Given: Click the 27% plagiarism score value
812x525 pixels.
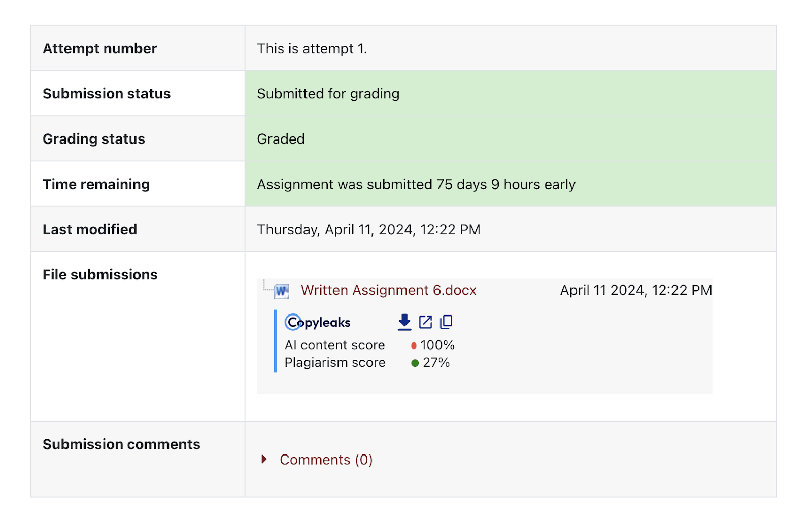Looking at the screenshot, I should point(435,362).
